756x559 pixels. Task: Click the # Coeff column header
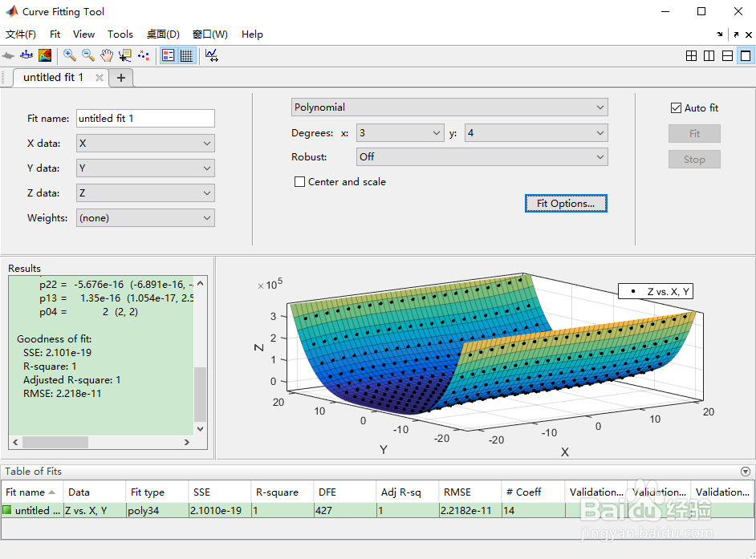pyautogui.click(x=533, y=492)
